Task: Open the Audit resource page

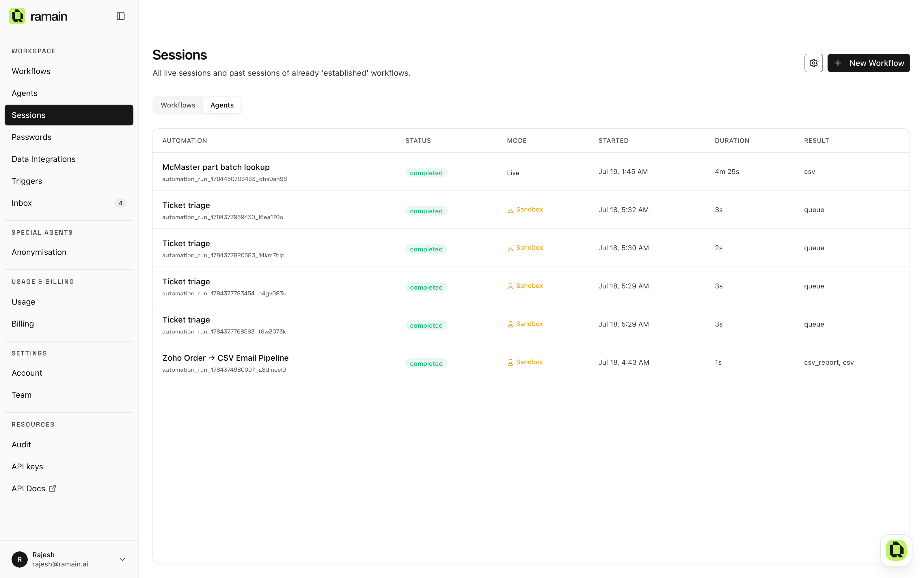Action: (x=69, y=444)
